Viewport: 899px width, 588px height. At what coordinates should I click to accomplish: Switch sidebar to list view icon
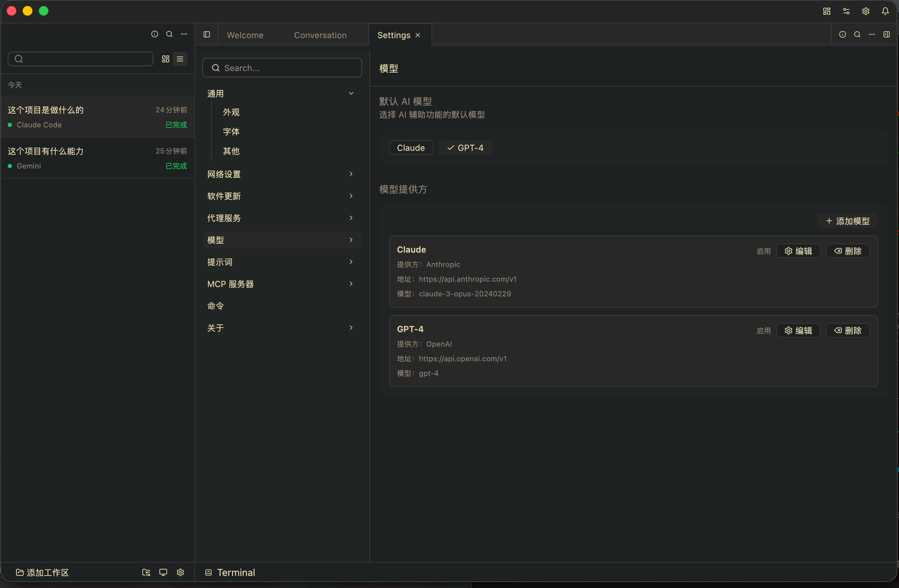pos(180,59)
